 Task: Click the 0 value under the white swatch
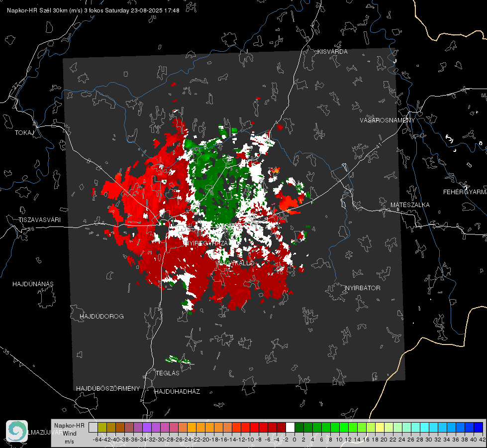click(294, 440)
